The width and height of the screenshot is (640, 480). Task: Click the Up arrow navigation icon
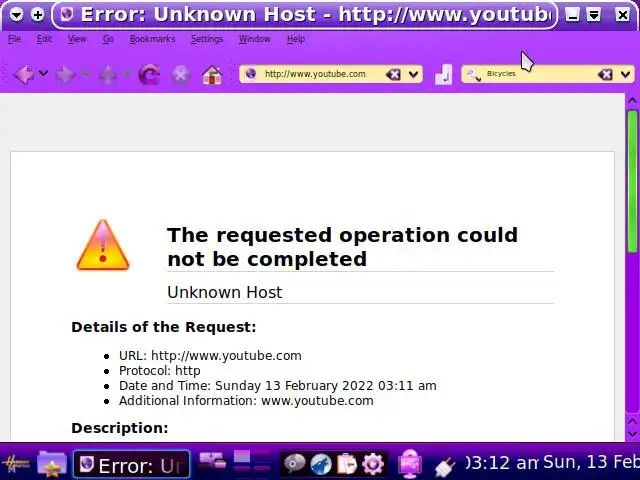tap(108, 75)
